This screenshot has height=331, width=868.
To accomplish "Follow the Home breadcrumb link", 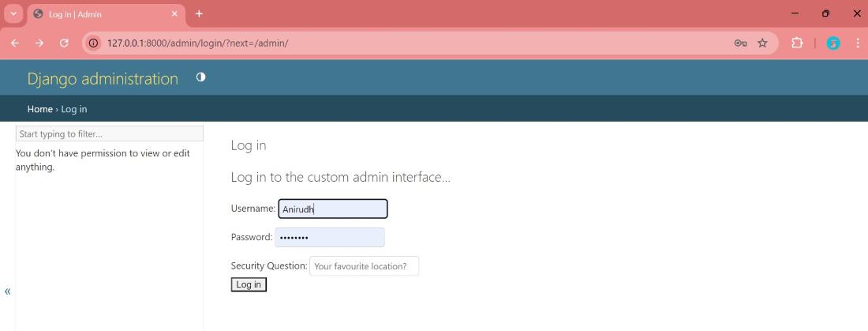I will 39,109.
